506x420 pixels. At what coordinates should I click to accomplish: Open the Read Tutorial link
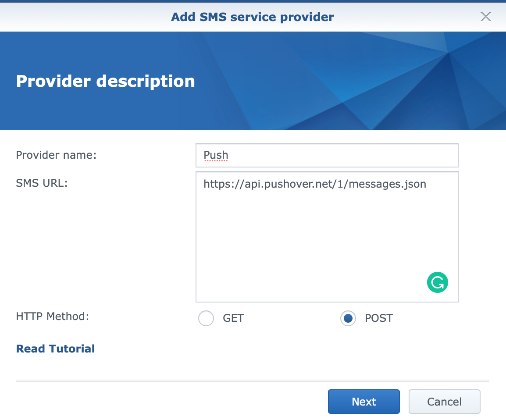56,349
